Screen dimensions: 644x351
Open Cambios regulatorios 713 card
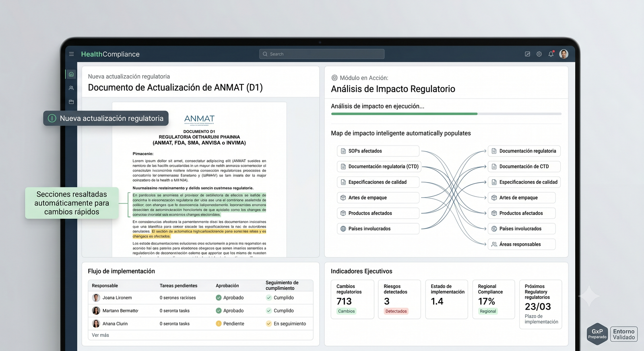(x=352, y=300)
